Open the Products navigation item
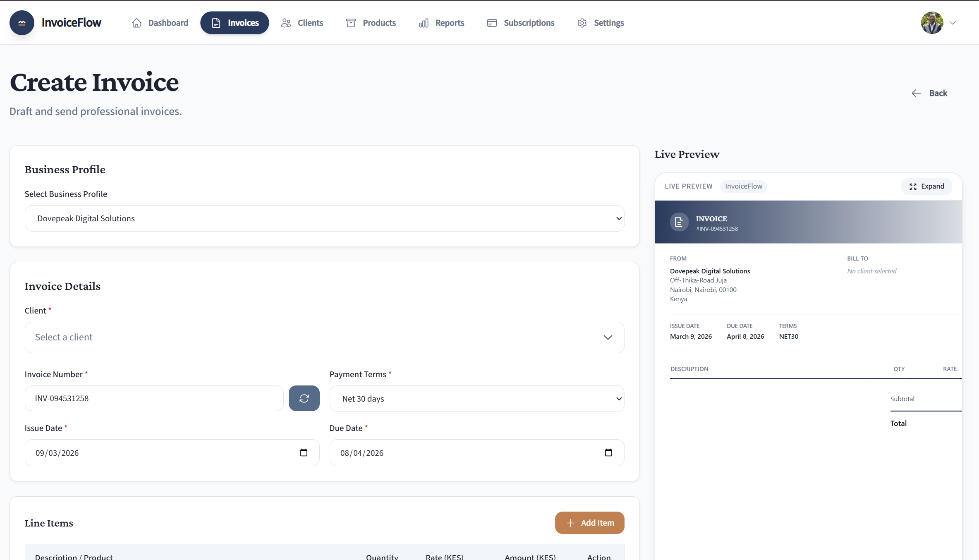The height and width of the screenshot is (560, 979). [371, 23]
